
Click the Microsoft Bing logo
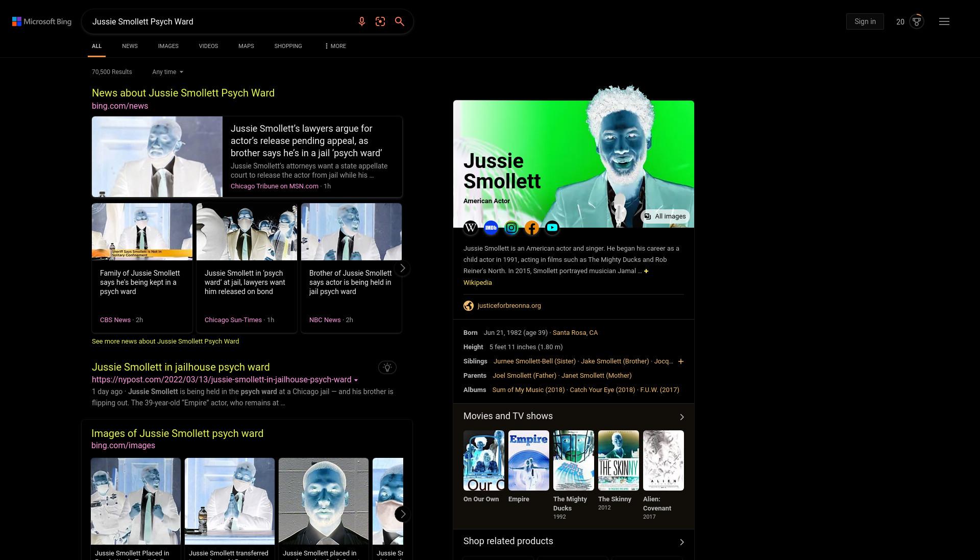42,21
